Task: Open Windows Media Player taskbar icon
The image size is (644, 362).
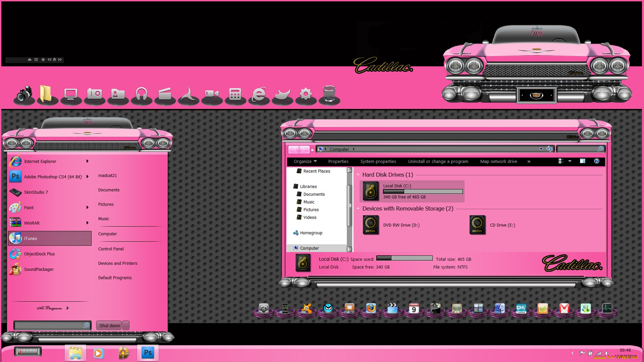Action: (99, 353)
